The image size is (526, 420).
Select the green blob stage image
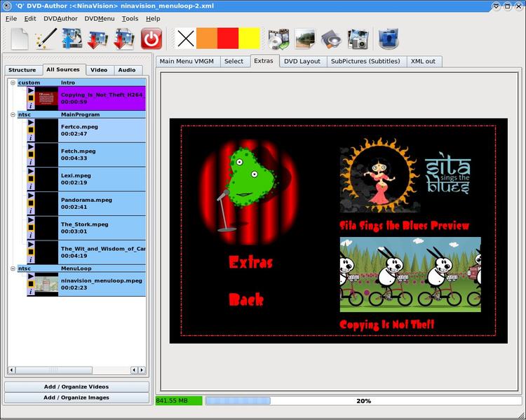[248, 192]
